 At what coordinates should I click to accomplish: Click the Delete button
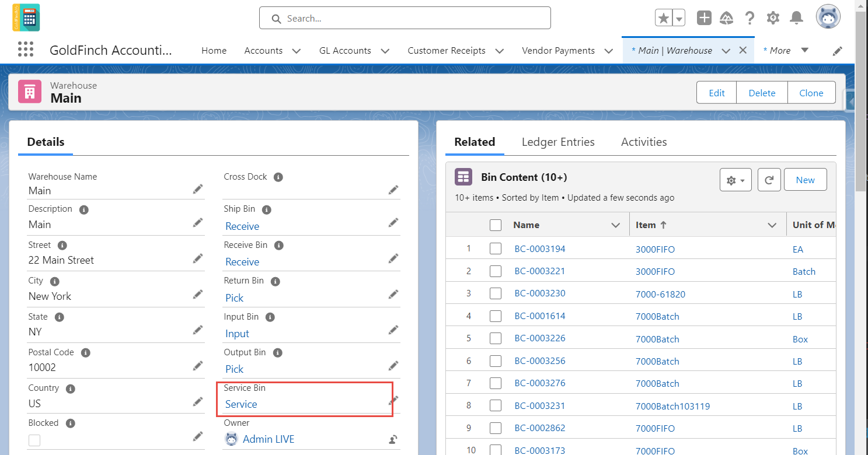(762, 93)
